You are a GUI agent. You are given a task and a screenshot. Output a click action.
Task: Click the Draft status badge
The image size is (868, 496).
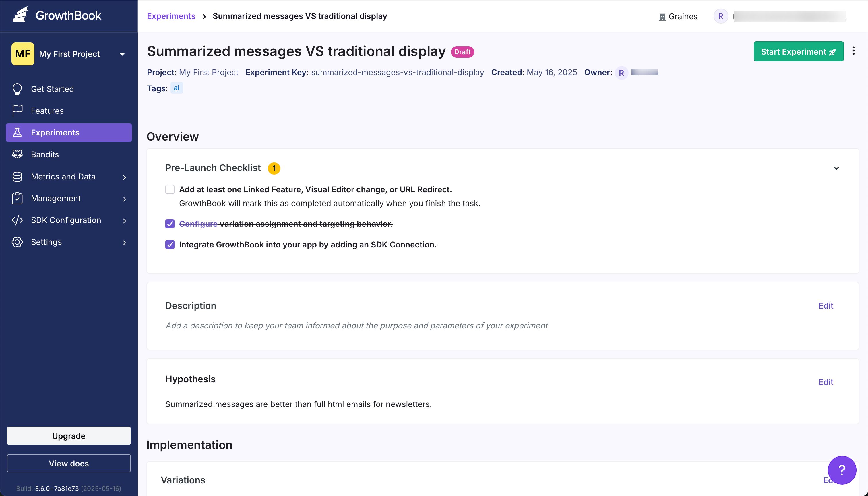coord(462,52)
